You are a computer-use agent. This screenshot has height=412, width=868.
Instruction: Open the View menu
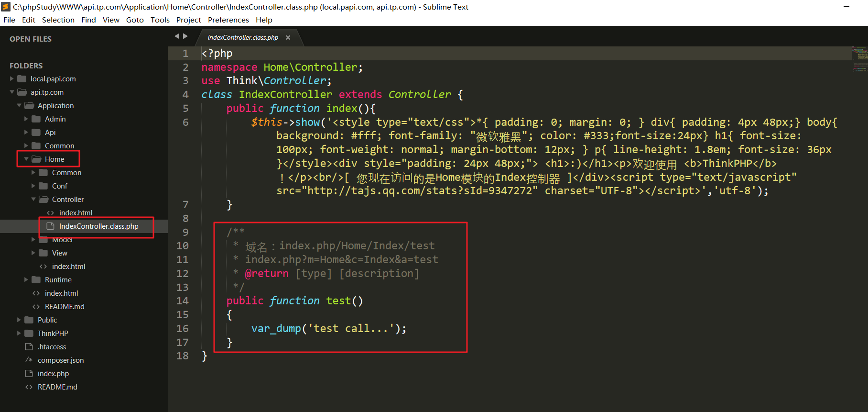(111, 20)
